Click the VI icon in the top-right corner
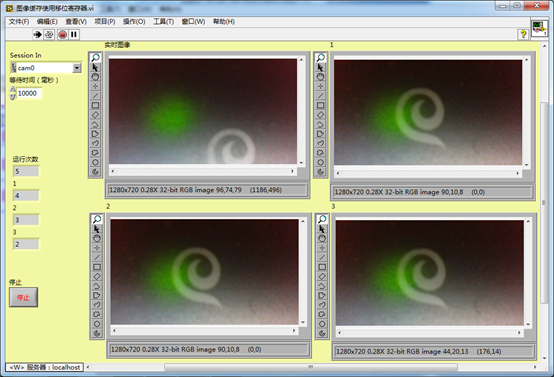Image resolution: width=554 pixels, height=377 pixels. (x=539, y=29)
